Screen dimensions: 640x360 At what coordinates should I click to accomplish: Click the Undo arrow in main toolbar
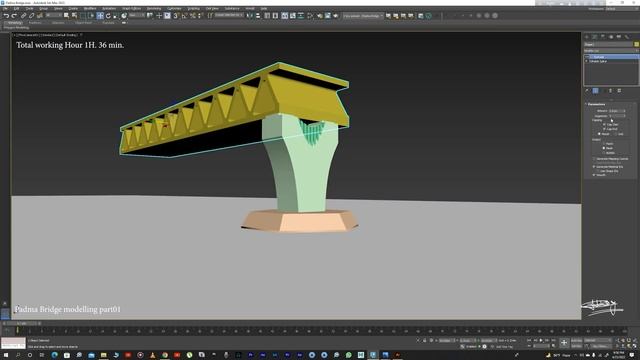pos(7,16)
